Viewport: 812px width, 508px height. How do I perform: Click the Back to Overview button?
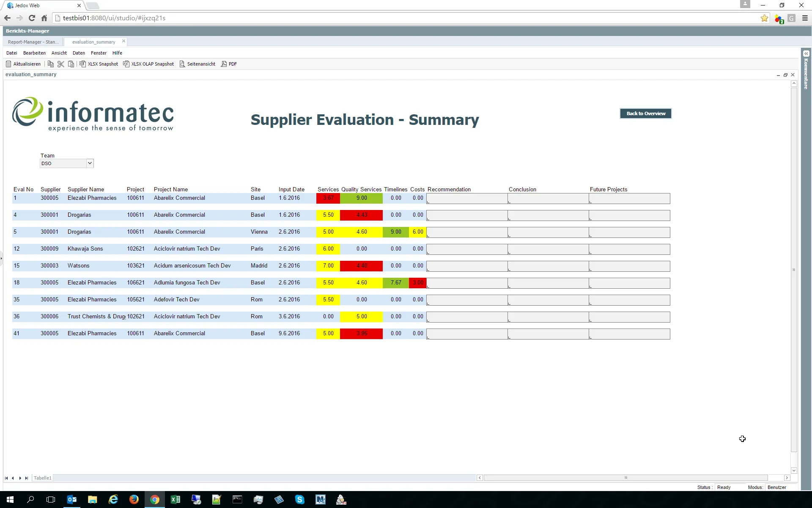point(646,113)
